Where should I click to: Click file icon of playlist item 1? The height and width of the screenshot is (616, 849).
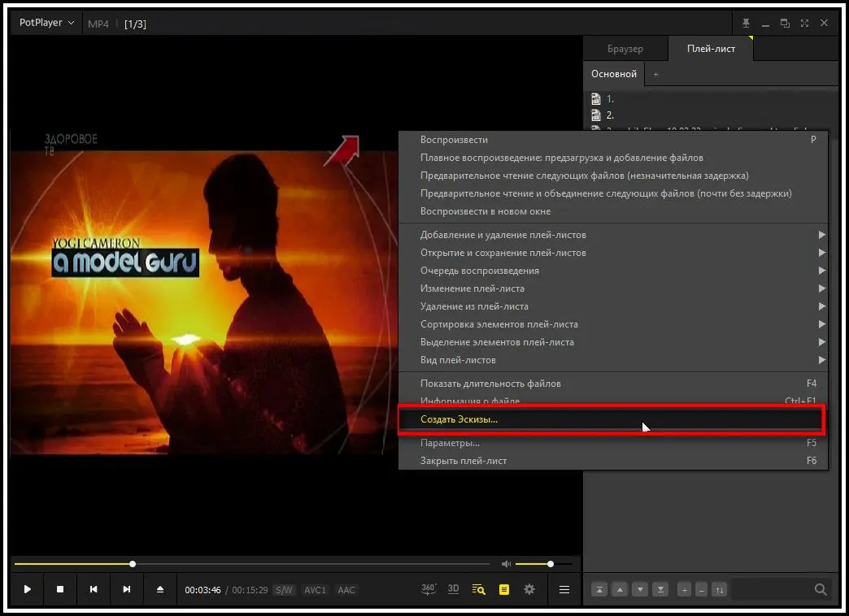pos(596,99)
